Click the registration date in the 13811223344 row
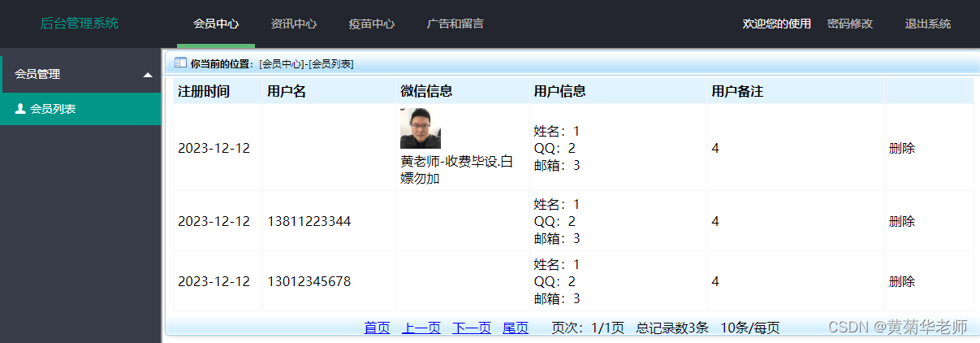980x343 pixels. pyautogui.click(x=214, y=221)
